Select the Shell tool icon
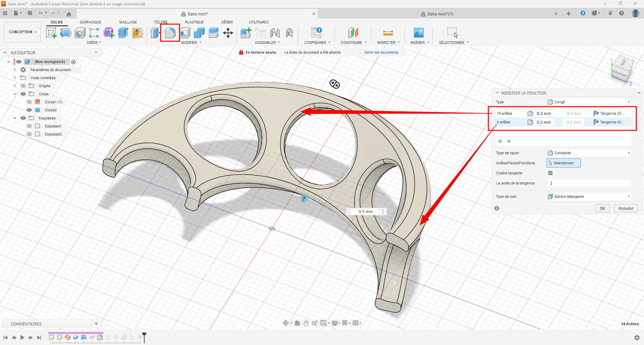 (185, 33)
